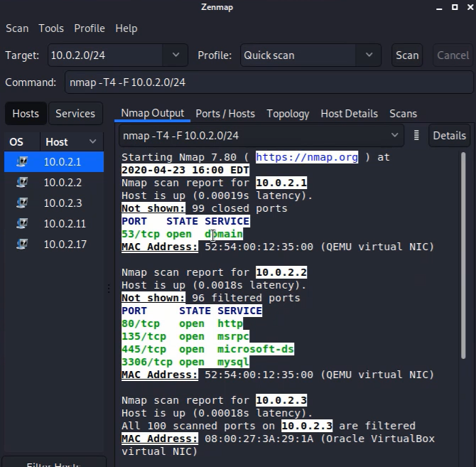Click the Command input field
The height and width of the screenshot is (467, 476).
pos(269,82)
